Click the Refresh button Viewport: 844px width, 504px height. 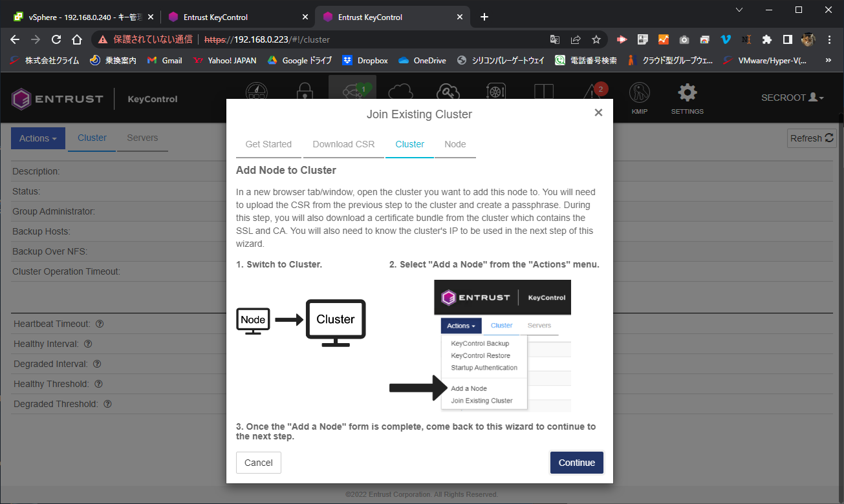click(812, 138)
